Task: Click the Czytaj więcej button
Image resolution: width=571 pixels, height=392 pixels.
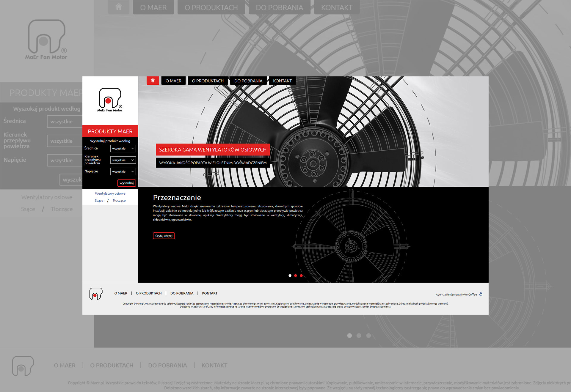Action: pyautogui.click(x=164, y=236)
